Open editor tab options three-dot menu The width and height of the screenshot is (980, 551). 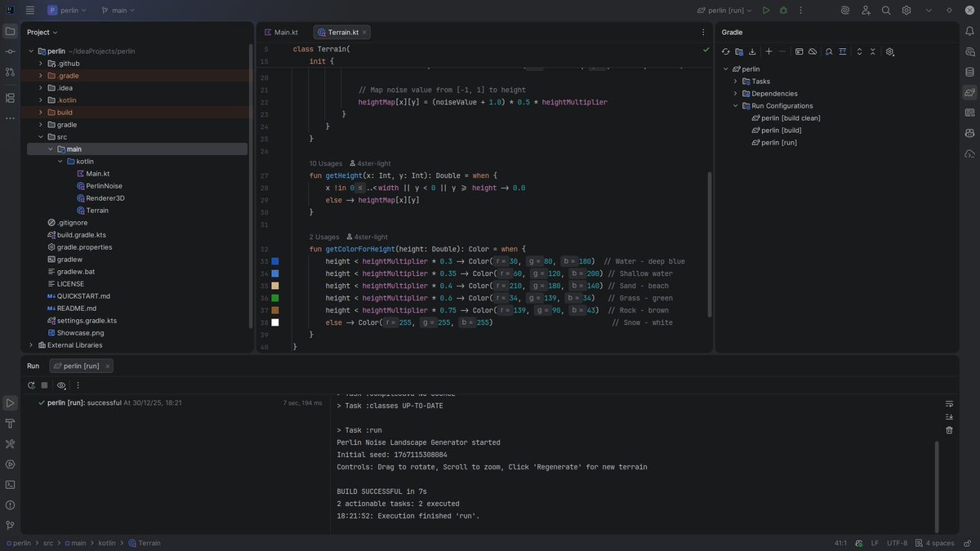click(703, 33)
